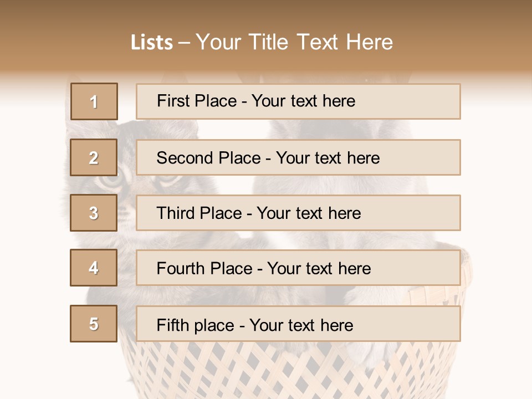Click the Fifth place text box
Viewport: 532px width, 399px height.
[298, 324]
